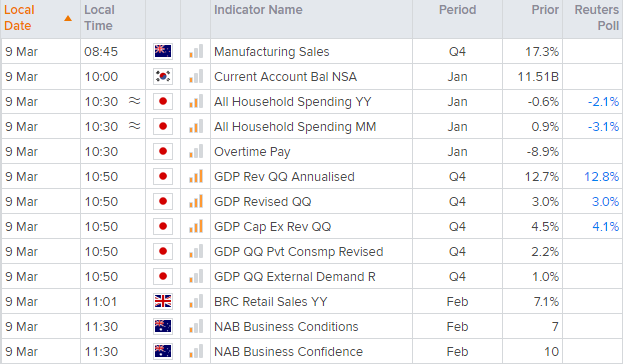Click the importance bars next to NAB Business Conditions
Screen dimensions: 623x364
coord(196,326)
